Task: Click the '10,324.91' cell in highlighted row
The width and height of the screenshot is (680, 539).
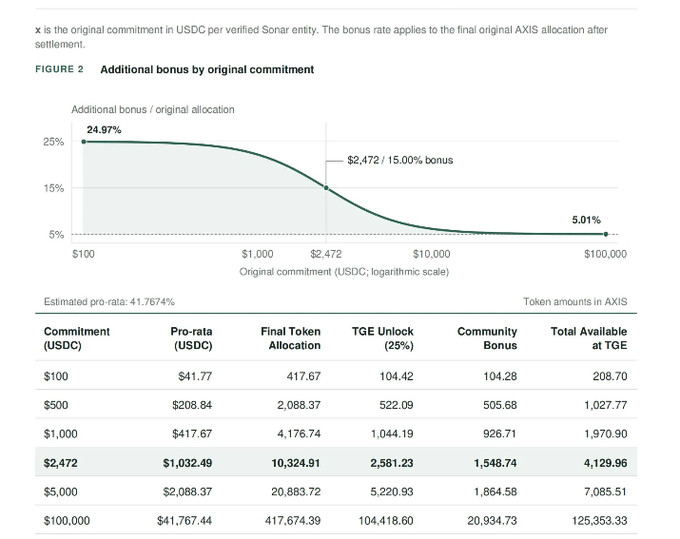Action: (x=296, y=463)
